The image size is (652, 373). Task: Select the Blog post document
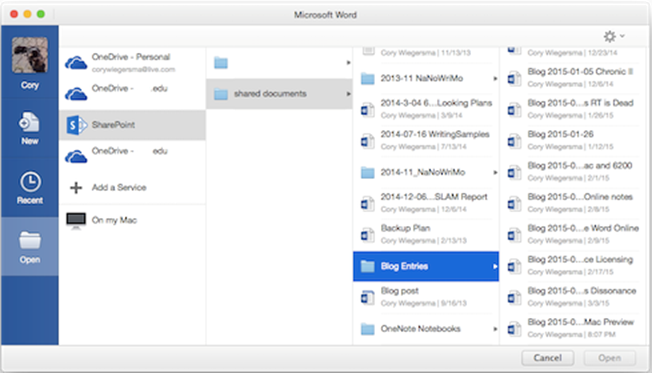(x=426, y=297)
